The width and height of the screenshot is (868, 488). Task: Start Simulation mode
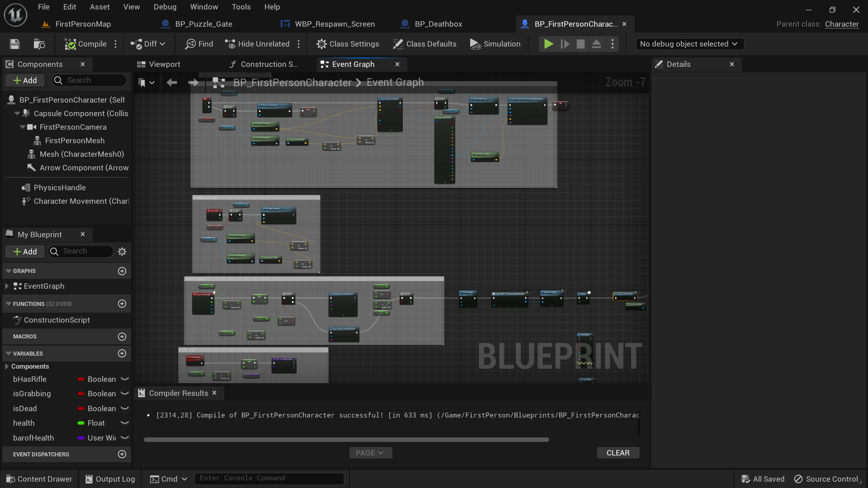[495, 44]
